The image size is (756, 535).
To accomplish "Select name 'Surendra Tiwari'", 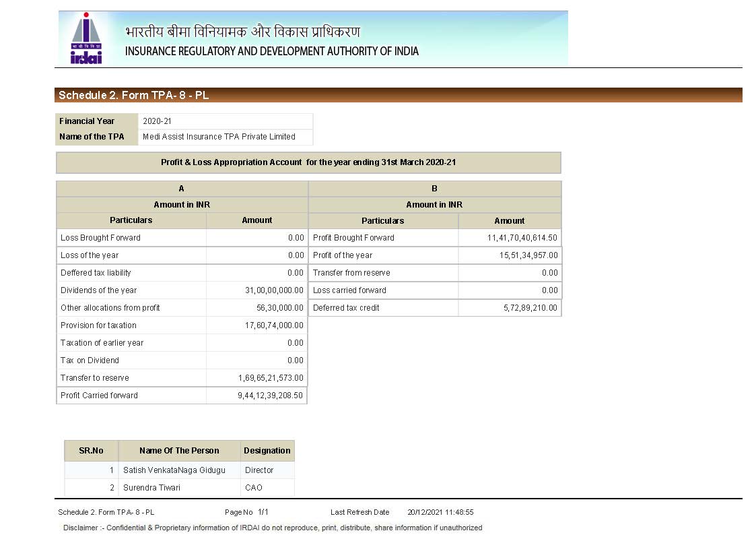I will 151,488.
